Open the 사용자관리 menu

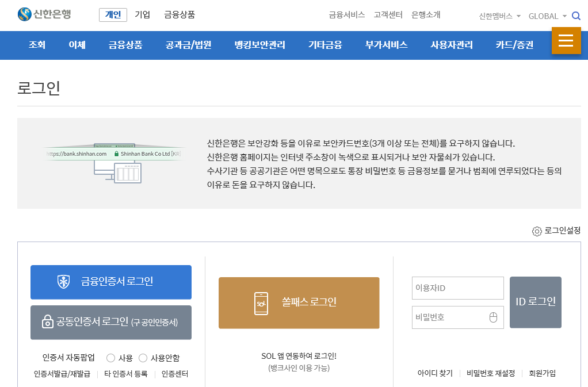452,45
